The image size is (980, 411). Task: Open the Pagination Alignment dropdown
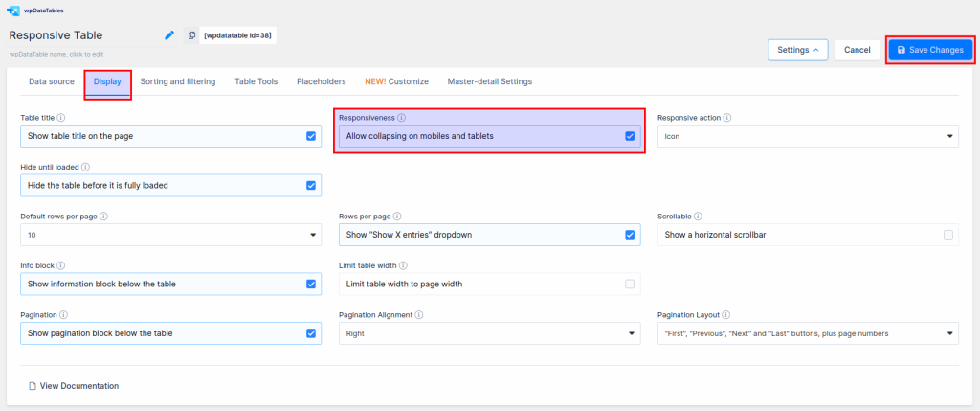tap(489, 333)
